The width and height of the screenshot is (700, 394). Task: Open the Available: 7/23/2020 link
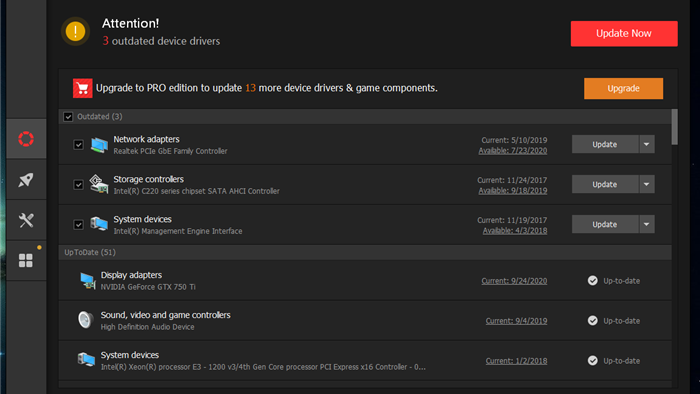pos(512,151)
